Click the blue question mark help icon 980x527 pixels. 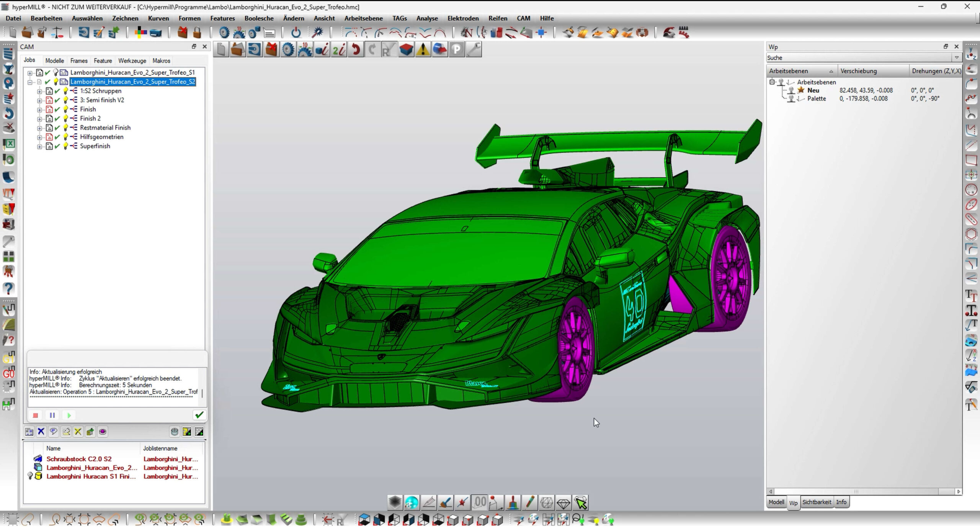(8, 288)
